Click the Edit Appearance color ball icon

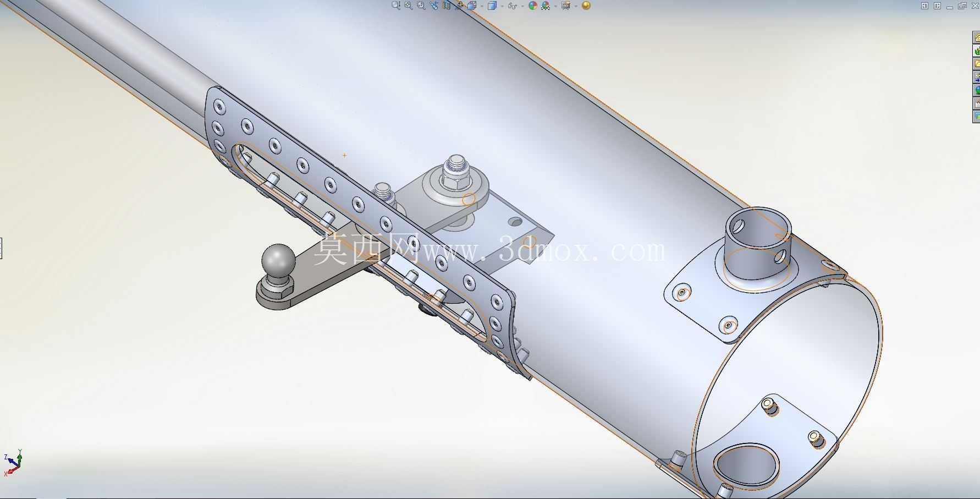click(533, 6)
